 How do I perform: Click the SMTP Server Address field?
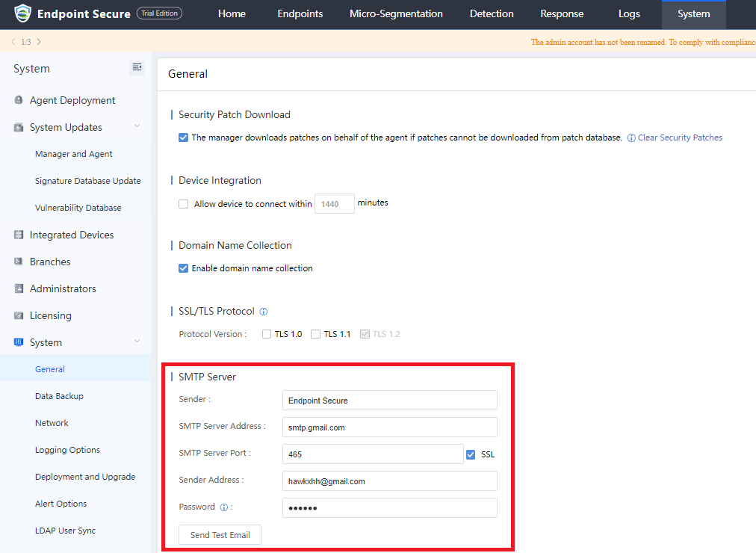(389, 427)
